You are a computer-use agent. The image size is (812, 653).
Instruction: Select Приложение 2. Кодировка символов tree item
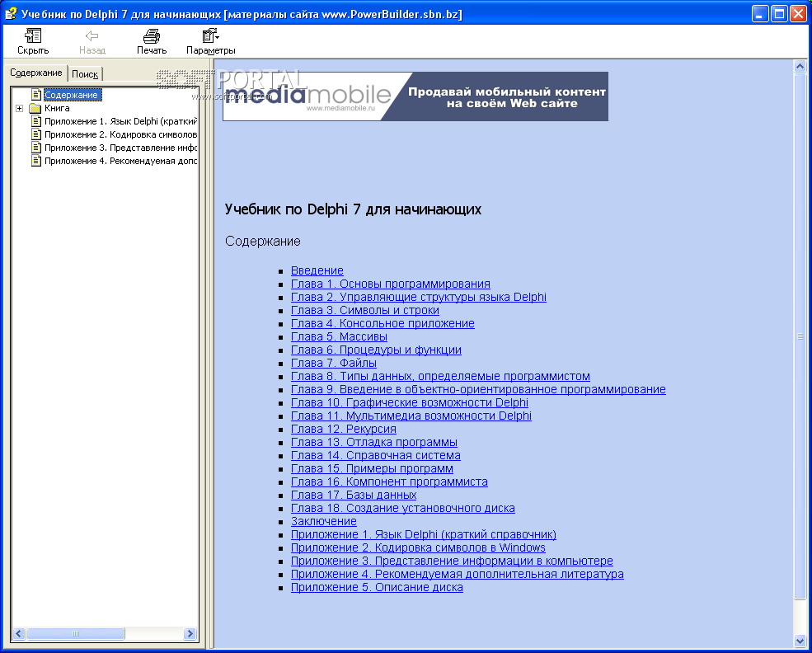point(120,134)
